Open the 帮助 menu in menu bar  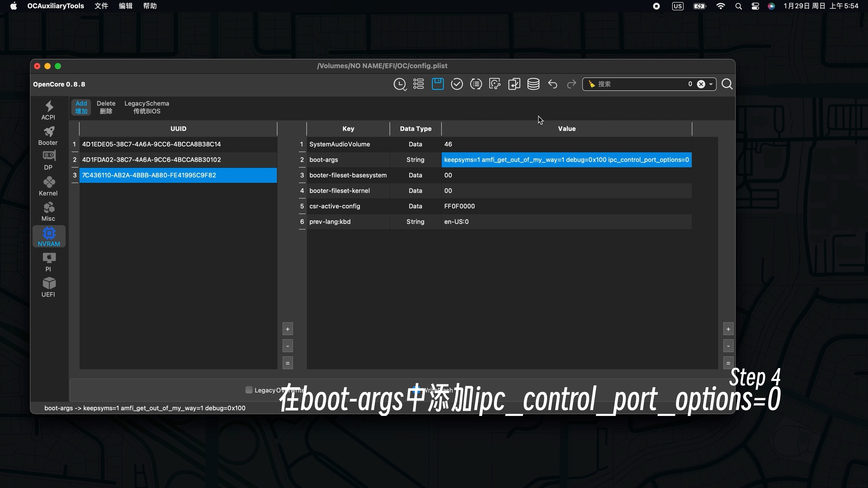(150, 6)
